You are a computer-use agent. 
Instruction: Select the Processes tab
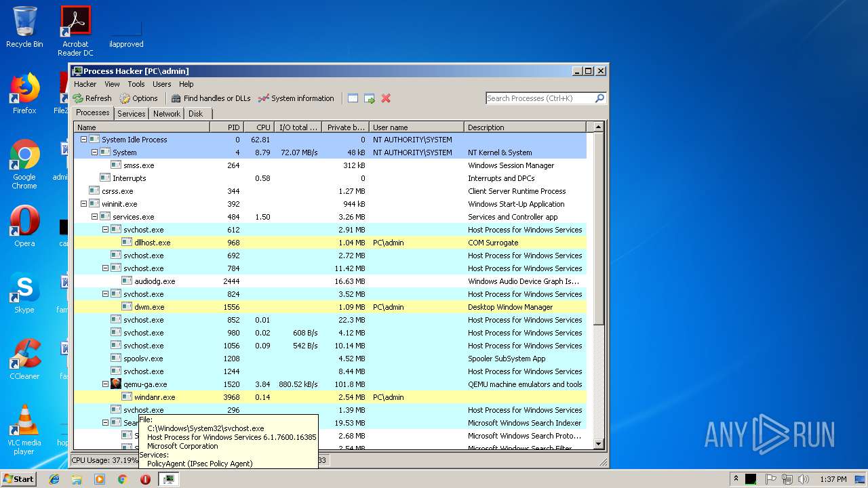pyautogui.click(x=93, y=113)
